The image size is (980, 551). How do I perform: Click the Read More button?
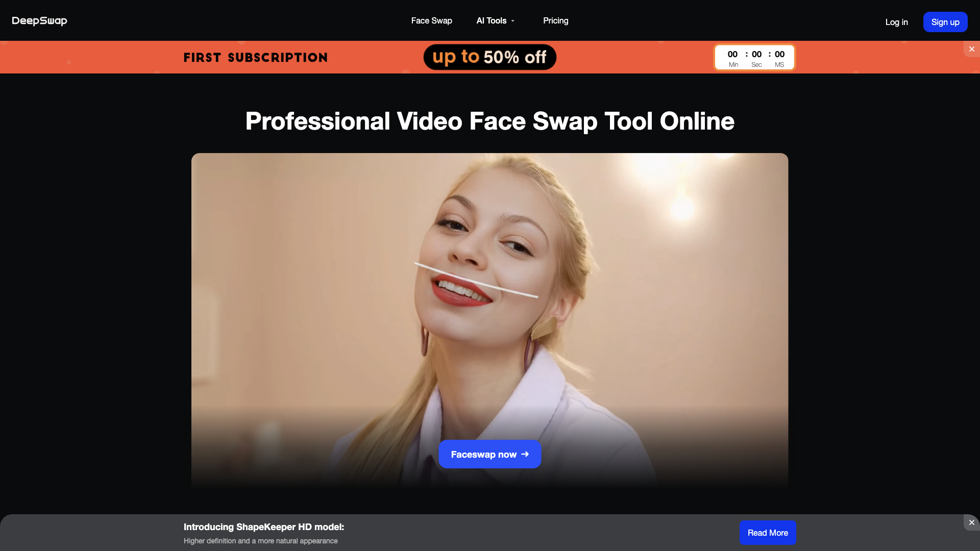(768, 532)
